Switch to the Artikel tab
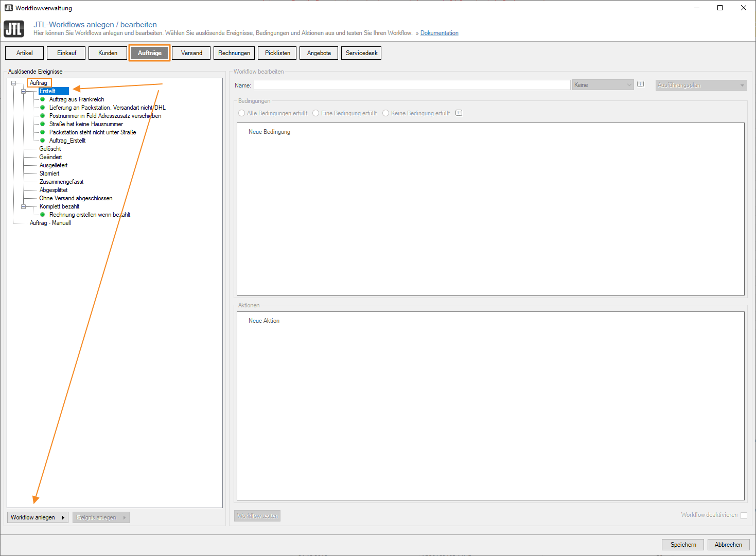The width and height of the screenshot is (756, 556). pyautogui.click(x=24, y=53)
